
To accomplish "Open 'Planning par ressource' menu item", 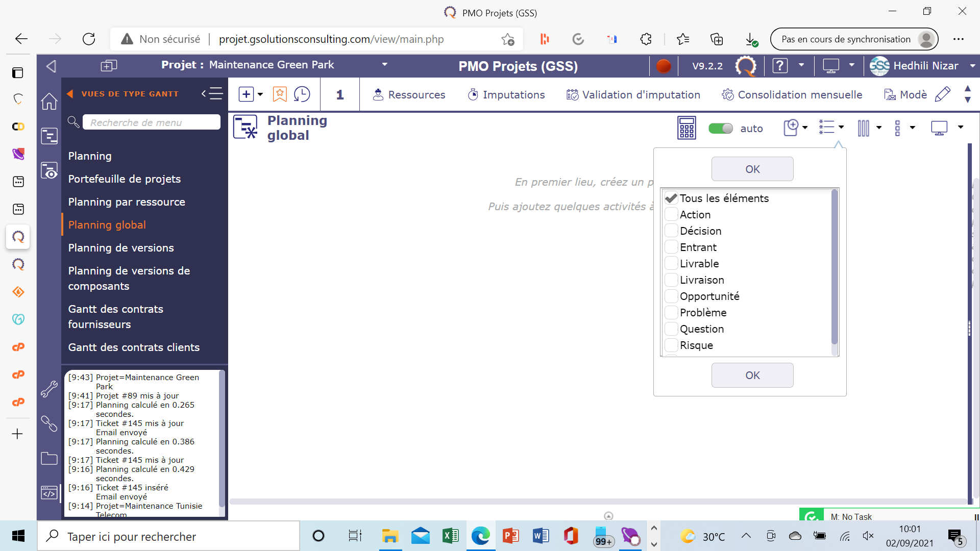I will 127,202.
